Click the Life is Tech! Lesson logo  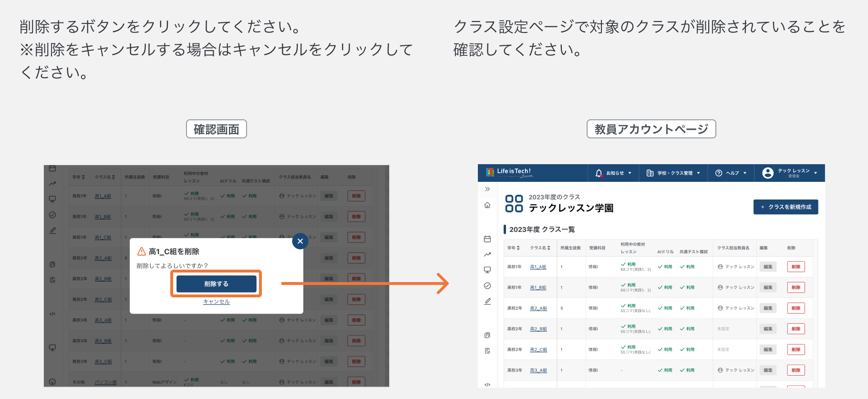pyautogui.click(x=509, y=172)
